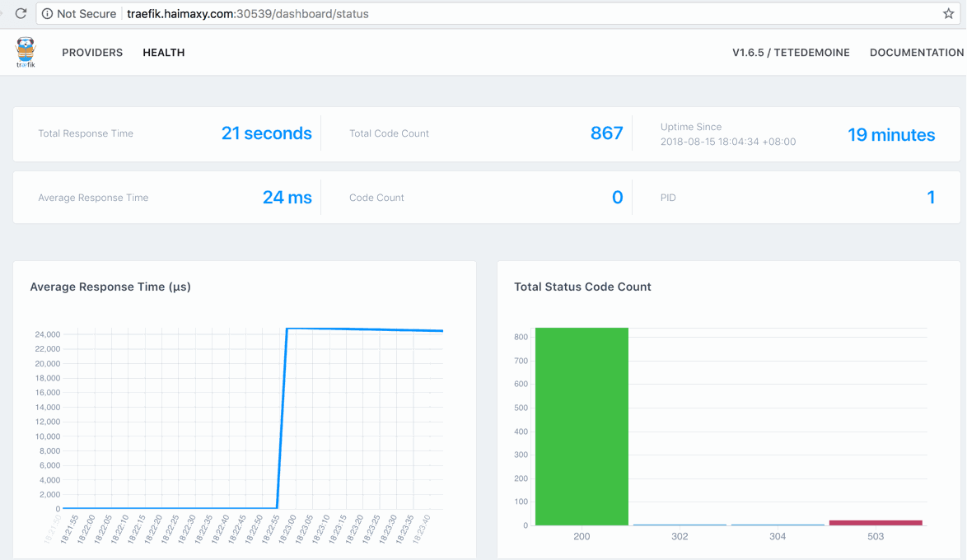Switch to the Health tab
The image size is (967, 560).
click(x=163, y=53)
